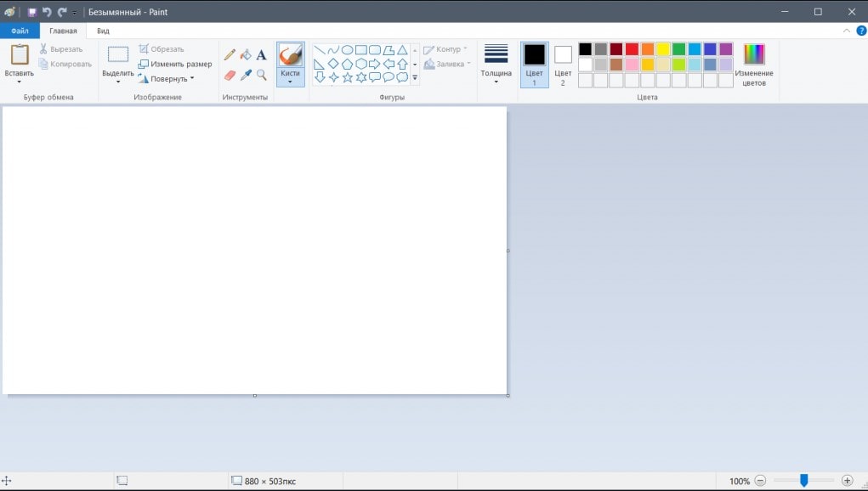Activate Цвет 2 background color
This screenshot has width=868, height=491.
tap(563, 65)
